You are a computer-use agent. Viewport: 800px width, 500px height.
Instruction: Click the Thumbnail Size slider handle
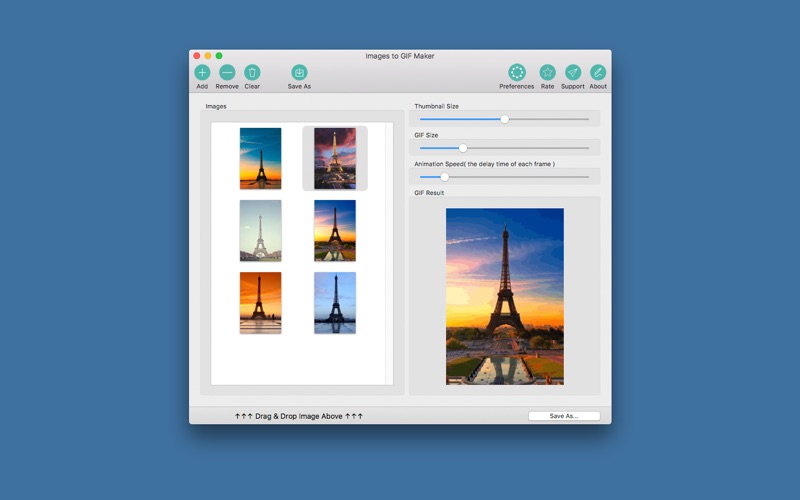[505, 119]
